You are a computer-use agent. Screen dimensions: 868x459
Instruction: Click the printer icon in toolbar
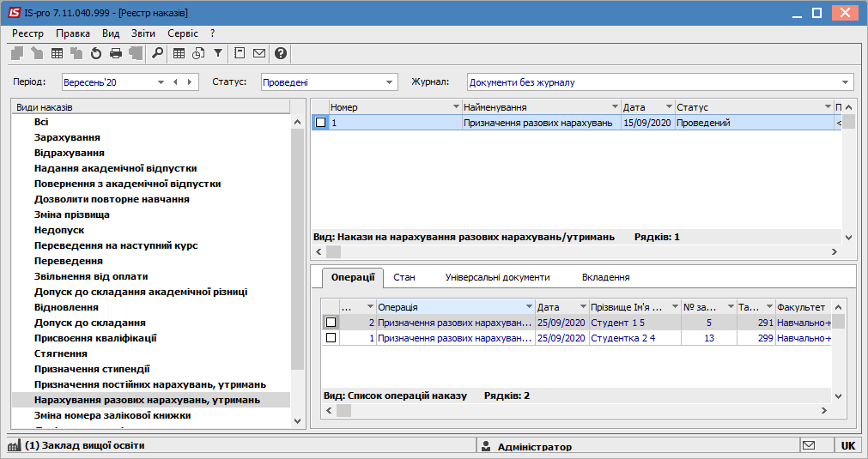(116, 53)
